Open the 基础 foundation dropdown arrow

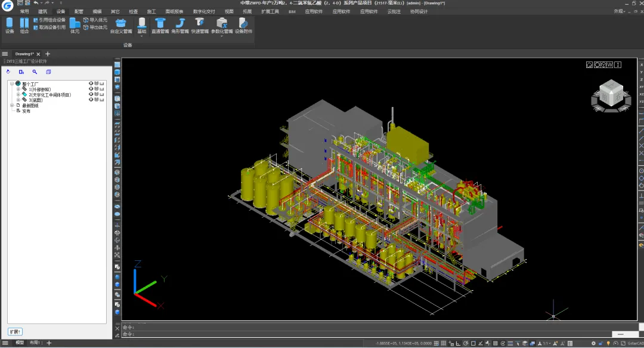(142, 36)
